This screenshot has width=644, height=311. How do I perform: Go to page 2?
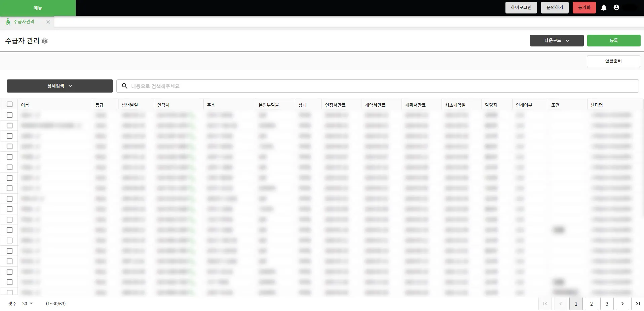[x=592, y=304]
